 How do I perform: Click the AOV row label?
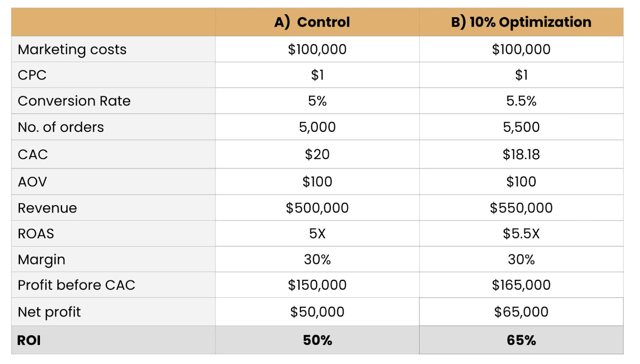32,182
